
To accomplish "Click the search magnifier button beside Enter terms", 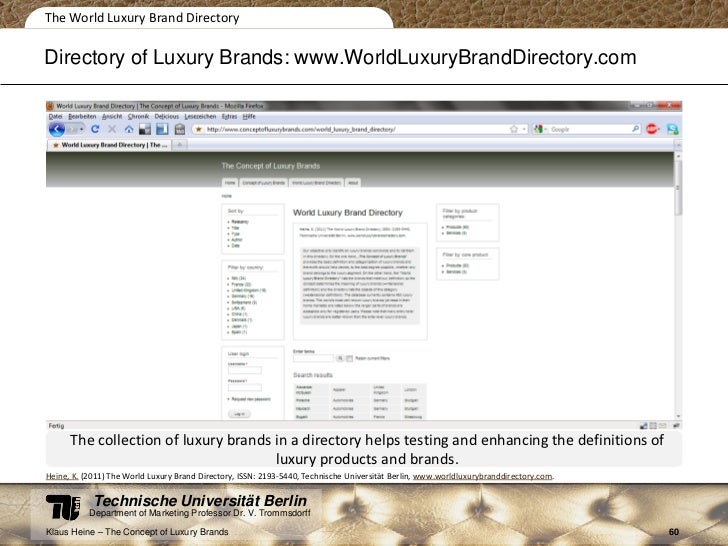I will click(x=340, y=358).
